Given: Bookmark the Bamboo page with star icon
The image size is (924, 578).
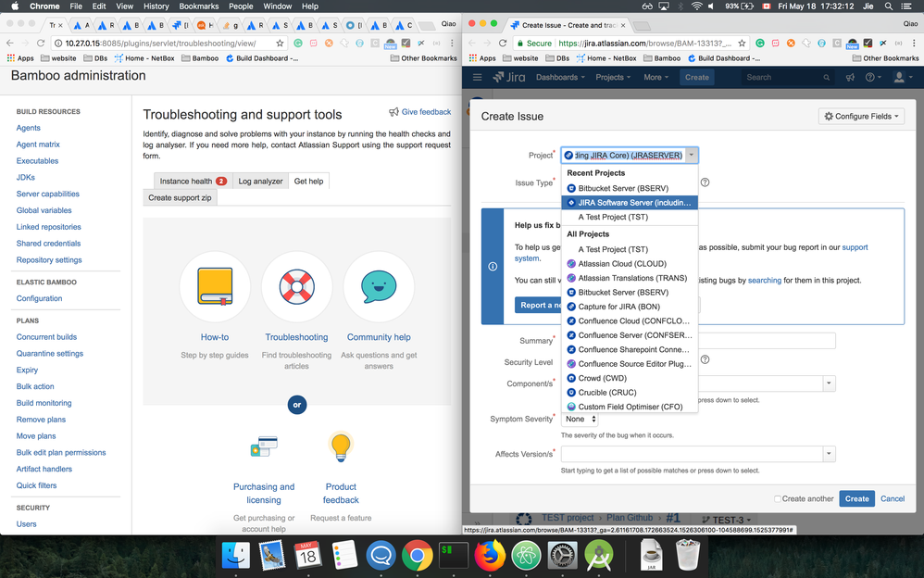Looking at the screenshot, I should point(280,43).
